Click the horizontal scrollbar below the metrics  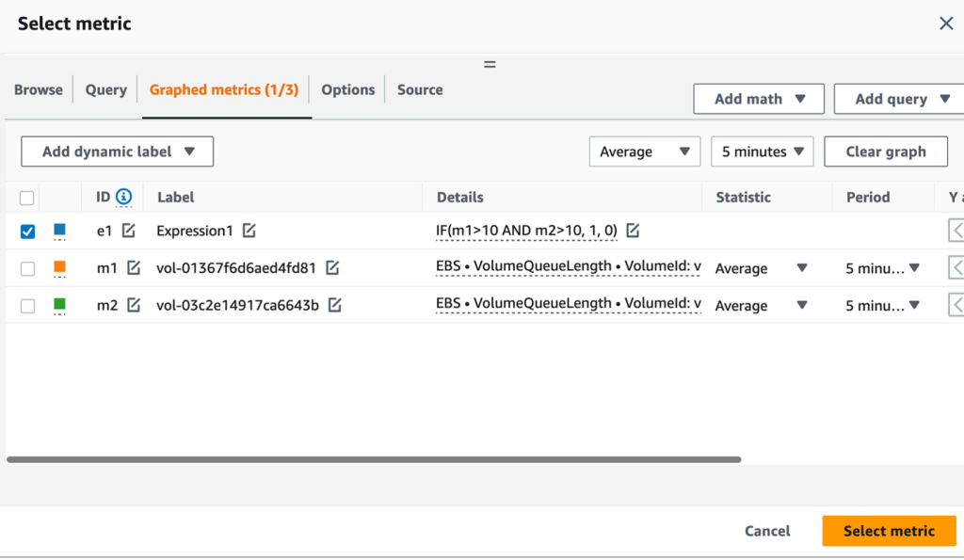click(x=377, y=460)
